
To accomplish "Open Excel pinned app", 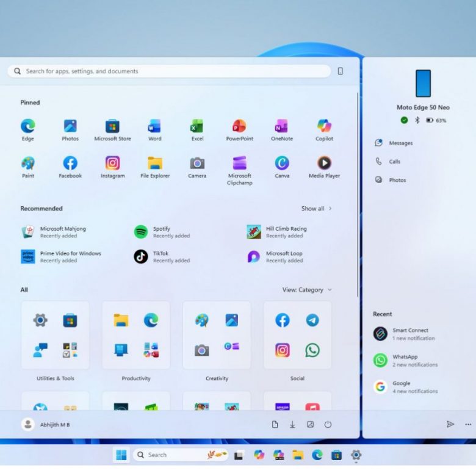I will coord(197,130).
